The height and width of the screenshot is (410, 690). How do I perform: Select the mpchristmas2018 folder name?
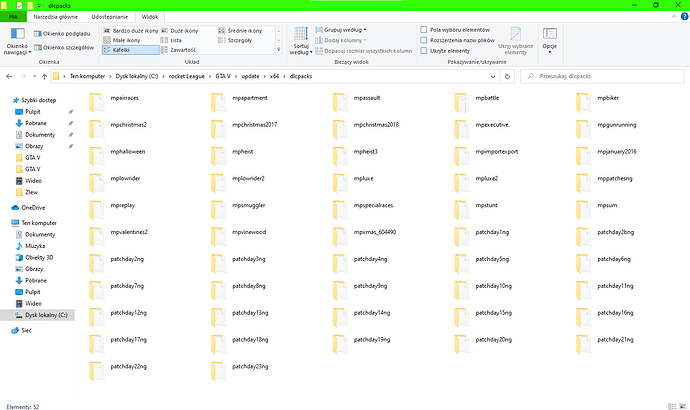coord(376,125)
